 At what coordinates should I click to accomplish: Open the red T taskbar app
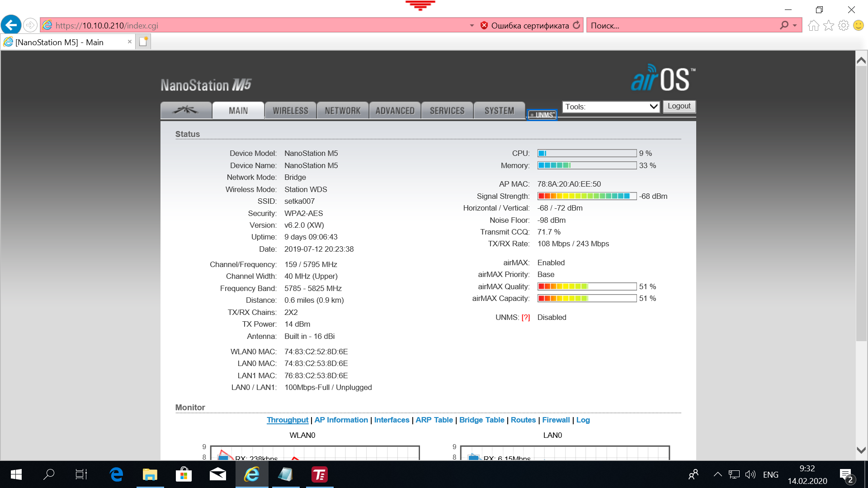coord(320,474)
